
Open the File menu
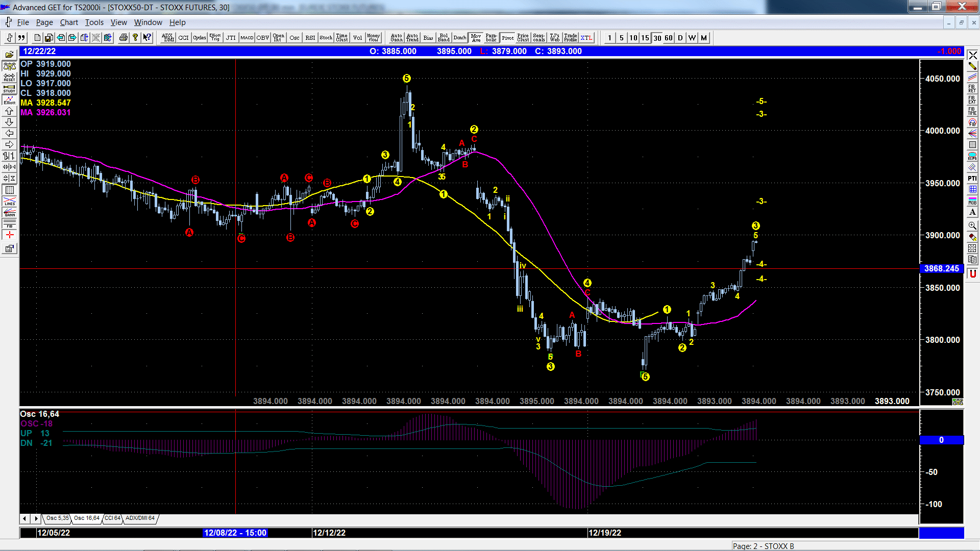(23, 22)
